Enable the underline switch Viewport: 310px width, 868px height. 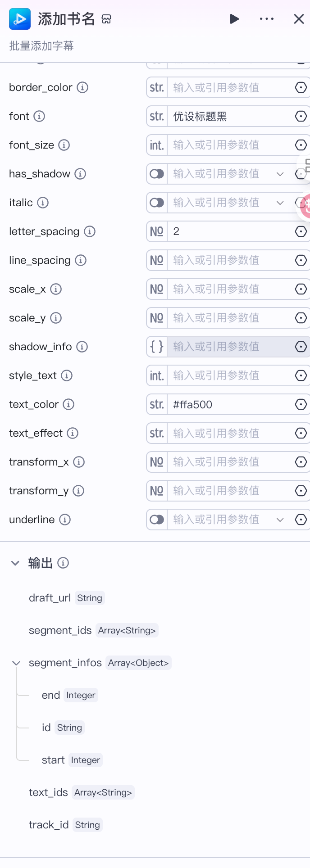[x=157, y=520]
